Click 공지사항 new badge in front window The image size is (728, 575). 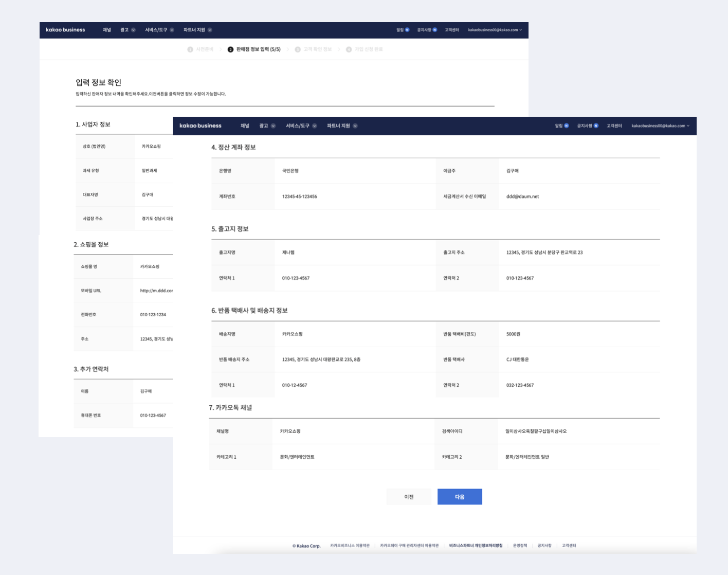(596, 126)
